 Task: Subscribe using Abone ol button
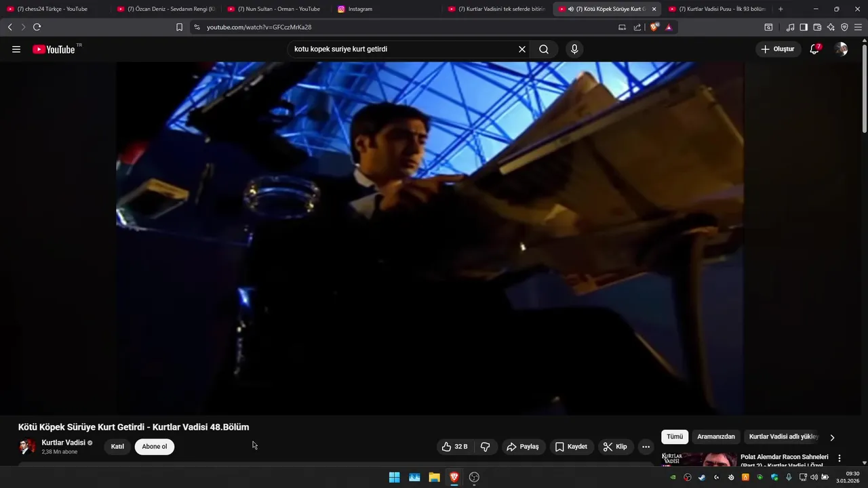point(155,447)
